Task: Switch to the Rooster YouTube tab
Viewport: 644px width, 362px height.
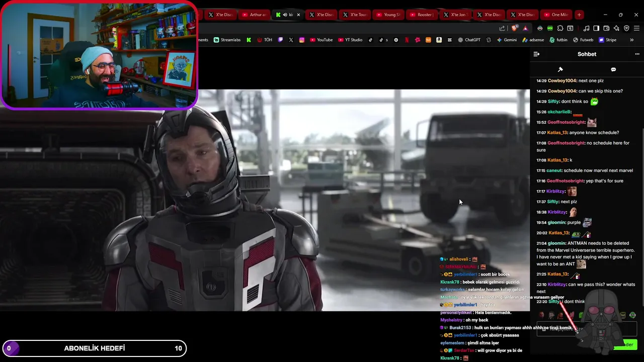Action: point(421,15)
